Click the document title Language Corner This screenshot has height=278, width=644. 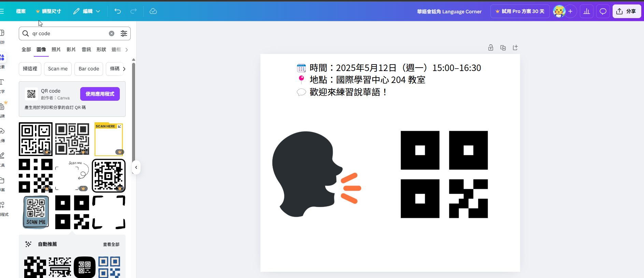pyautogui.click(x=449, y=11)
